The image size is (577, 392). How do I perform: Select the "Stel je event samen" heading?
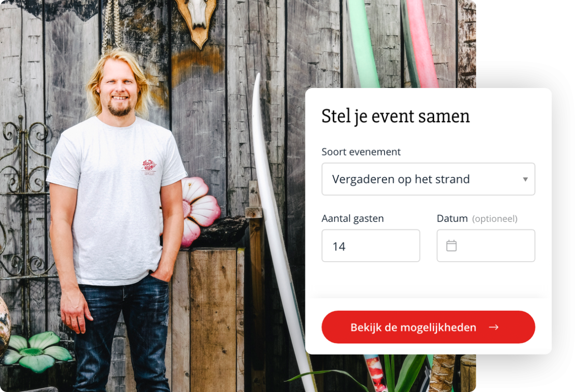(x=395, y=116)
